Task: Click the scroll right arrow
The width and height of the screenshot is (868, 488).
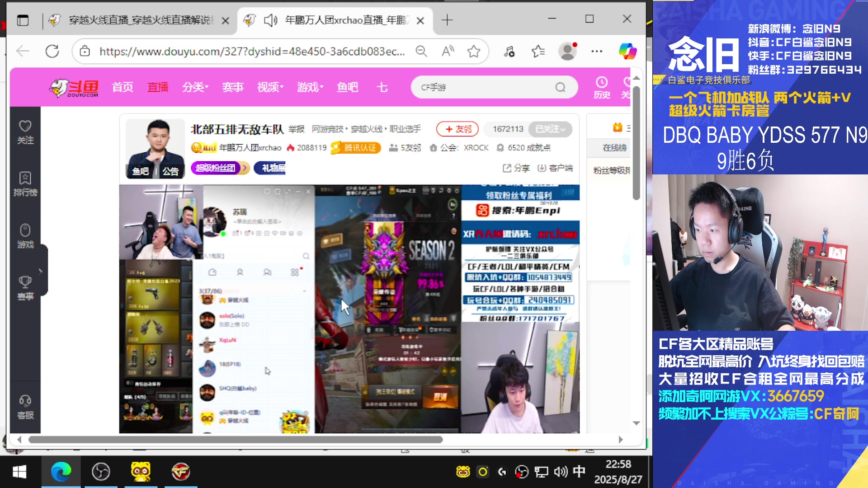Action: coord(621,440)
